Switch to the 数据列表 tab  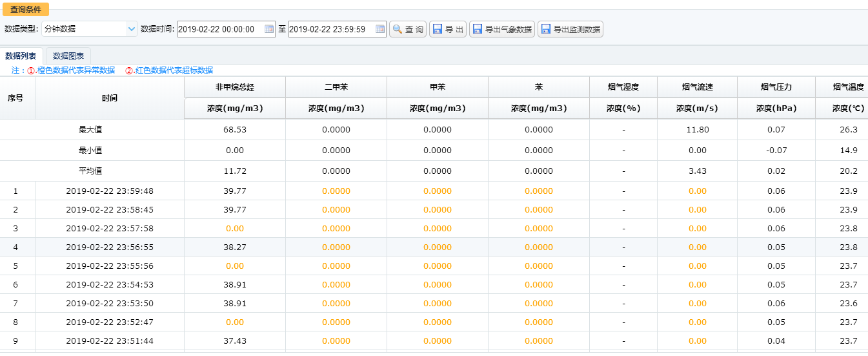coord(21,56)
